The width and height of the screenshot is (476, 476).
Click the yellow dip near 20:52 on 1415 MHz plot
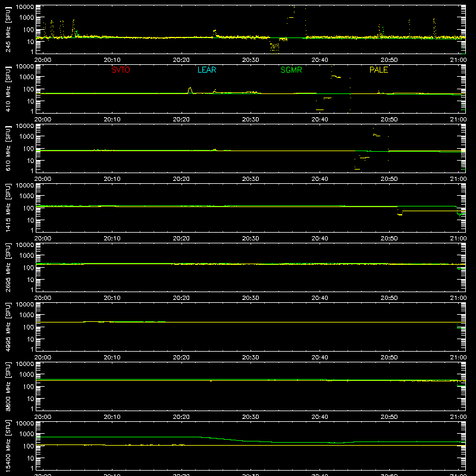(x=400, y=212)
